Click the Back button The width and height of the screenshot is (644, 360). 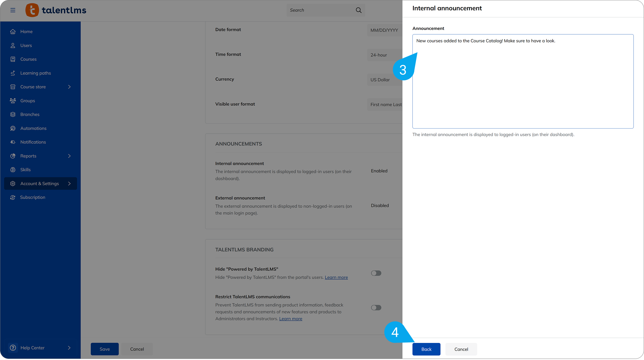pos(426,349)
